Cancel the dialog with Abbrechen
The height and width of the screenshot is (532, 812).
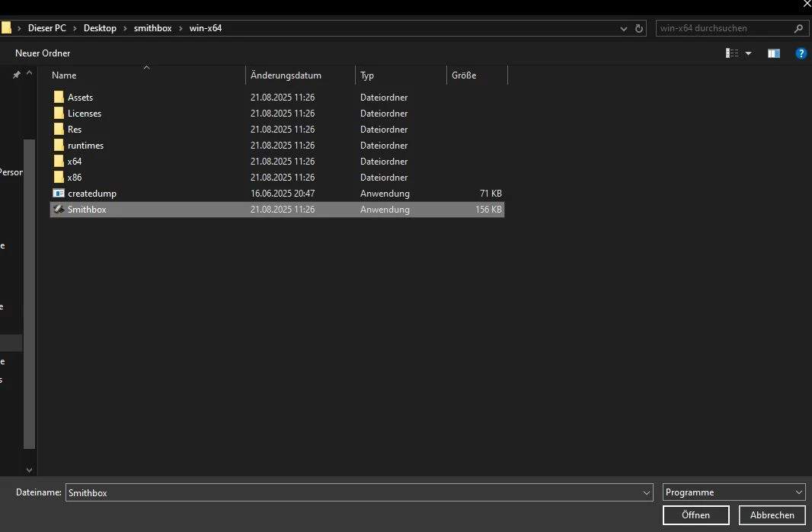pyautogui.click(x=771, y=514)
